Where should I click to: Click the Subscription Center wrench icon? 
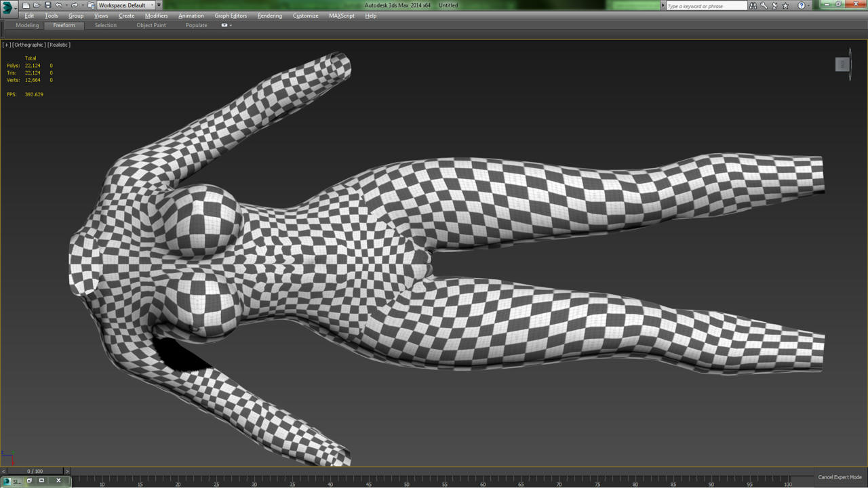pos(764,5)
